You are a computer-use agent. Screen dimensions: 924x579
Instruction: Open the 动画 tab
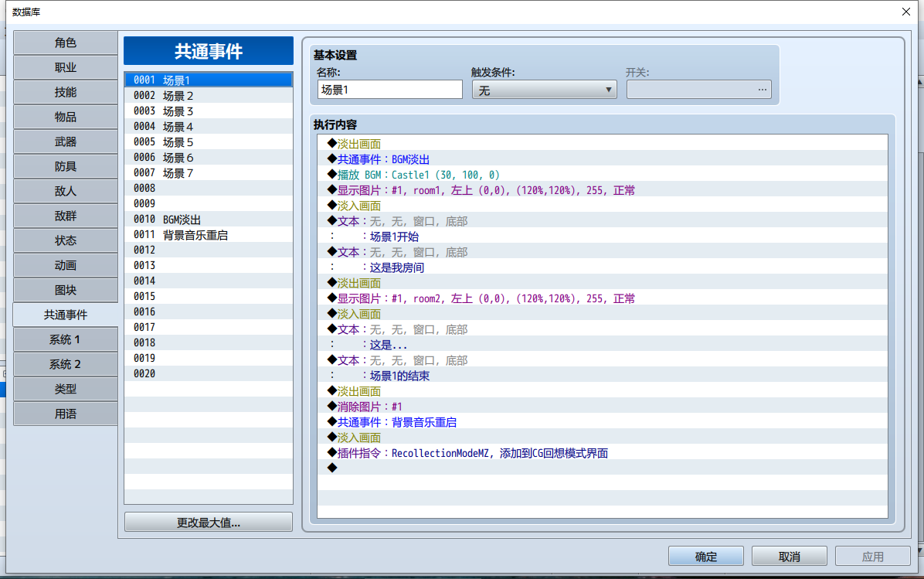pos(66,266)
